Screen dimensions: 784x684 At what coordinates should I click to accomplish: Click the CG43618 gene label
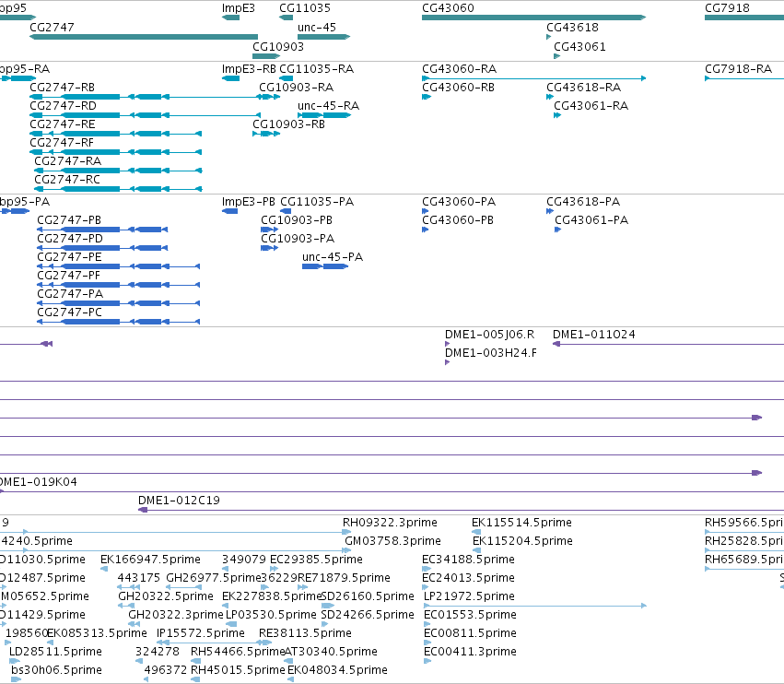point(572,27)
